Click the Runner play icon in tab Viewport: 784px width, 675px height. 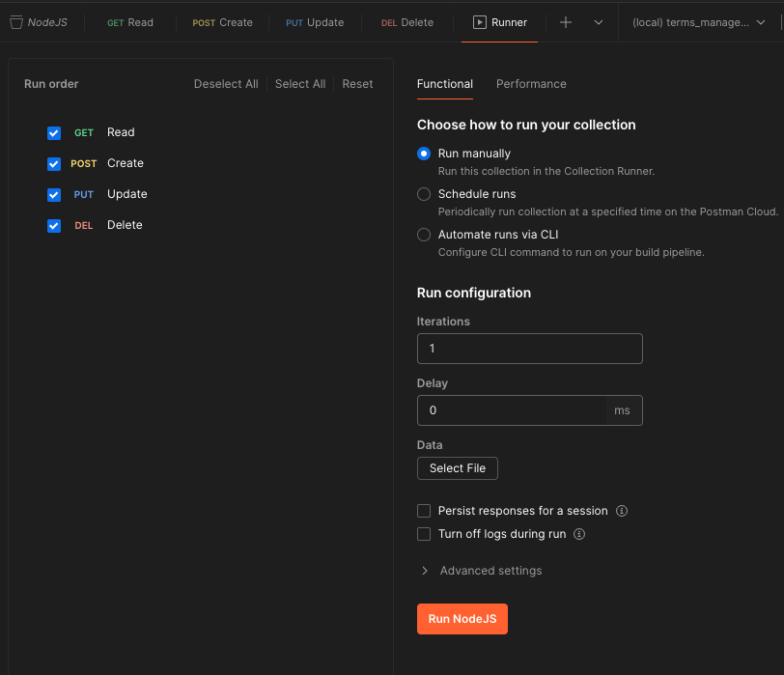point(479,22)
